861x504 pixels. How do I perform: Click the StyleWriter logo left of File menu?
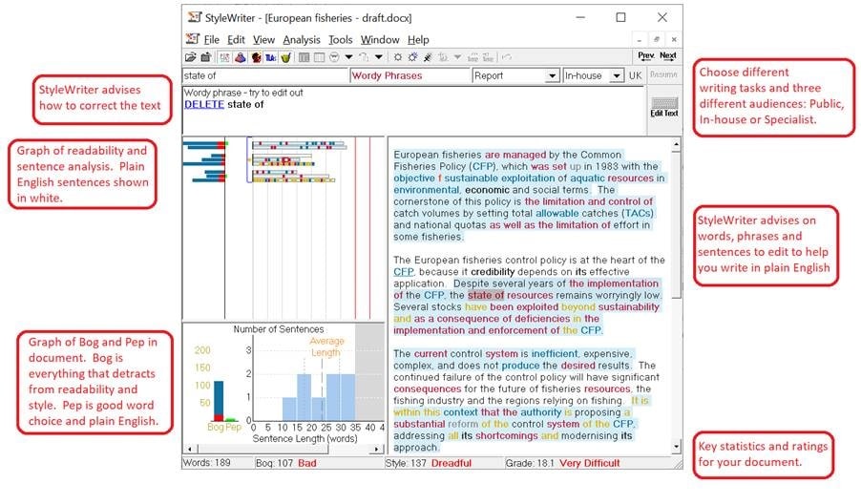coord(192,39)
